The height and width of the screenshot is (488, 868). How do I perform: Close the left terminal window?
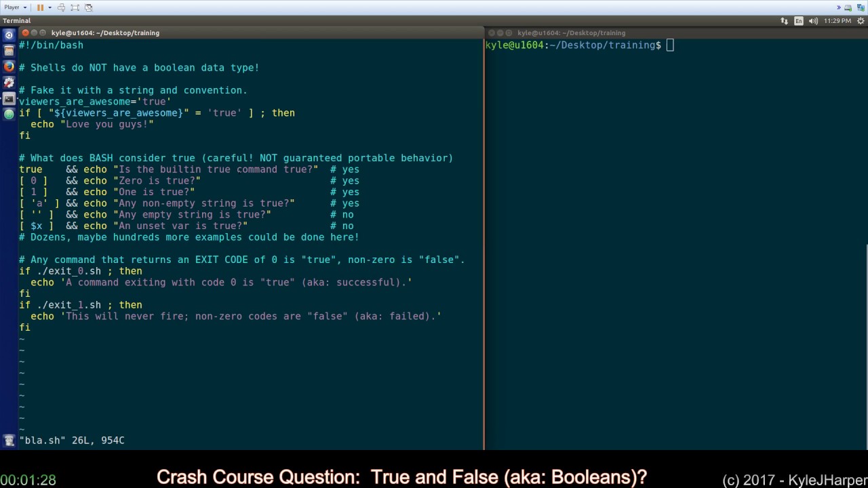click(26, 33)
